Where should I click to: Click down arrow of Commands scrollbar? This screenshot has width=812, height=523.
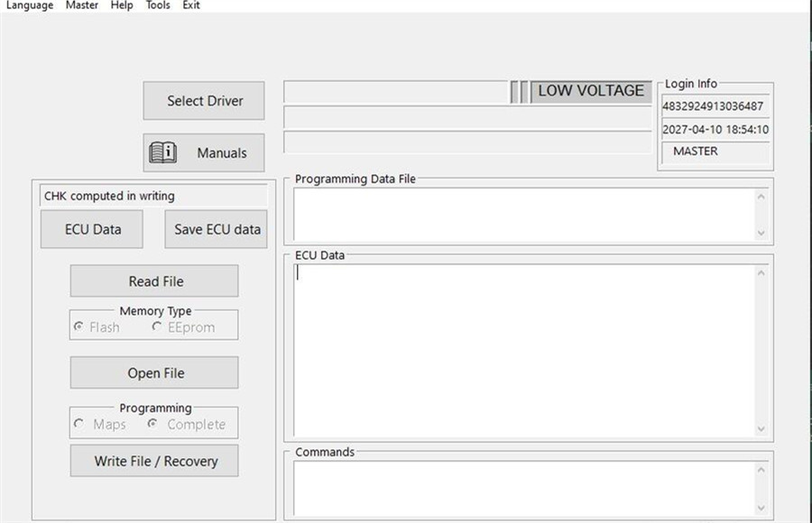point(761,508)
